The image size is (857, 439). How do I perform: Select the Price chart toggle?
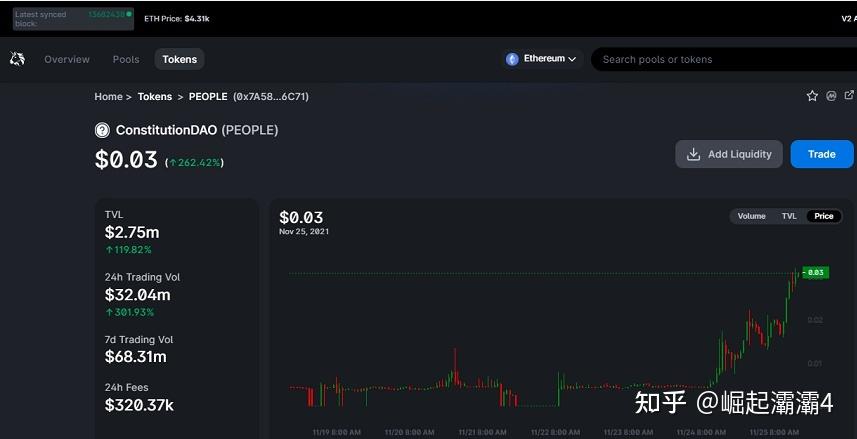[x=823, y=216]
